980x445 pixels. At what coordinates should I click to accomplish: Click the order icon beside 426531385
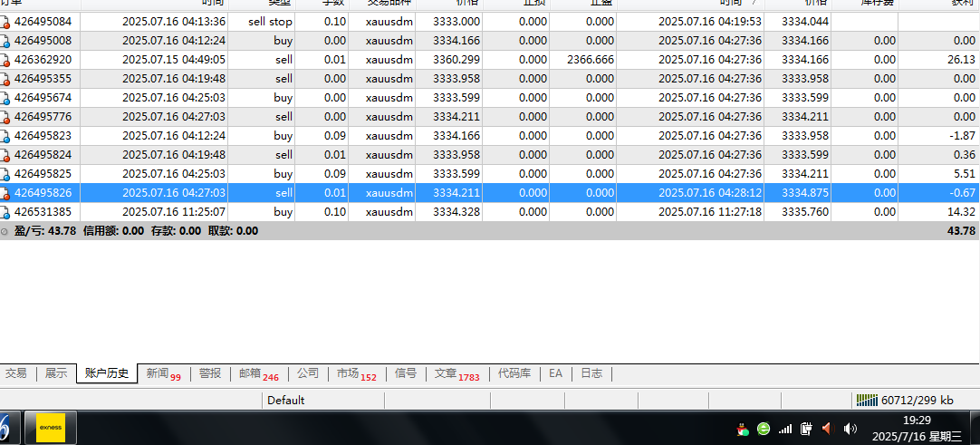tap(5, 212)
